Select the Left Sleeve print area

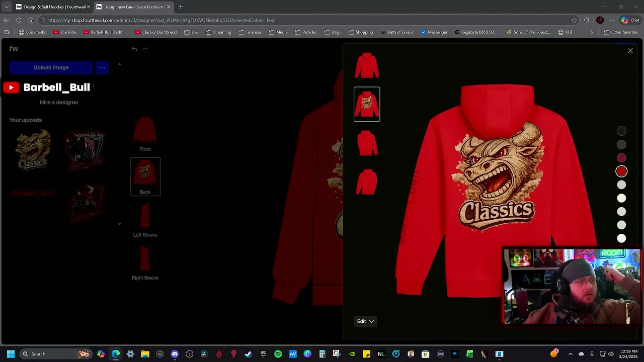coord(145,220)
